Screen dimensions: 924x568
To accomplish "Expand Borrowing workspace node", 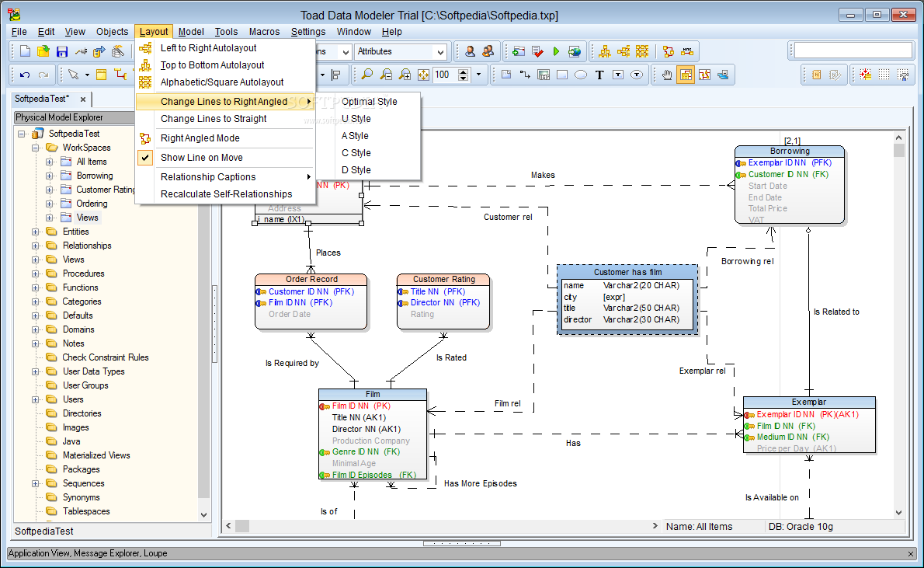I will pyautogui.click(x=50, y=176).
